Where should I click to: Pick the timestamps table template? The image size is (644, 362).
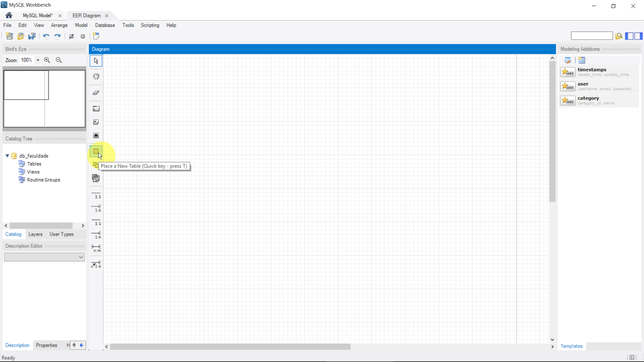[x=599, y=72]
